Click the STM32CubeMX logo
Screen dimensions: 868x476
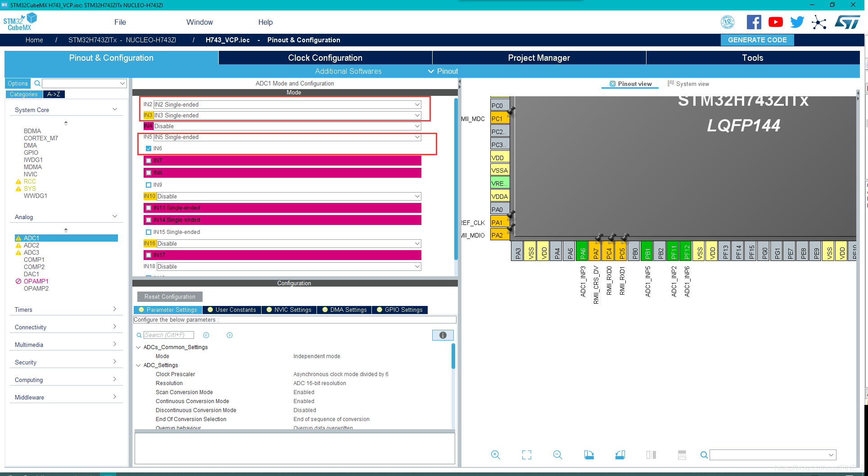click(x=20, y=22)
